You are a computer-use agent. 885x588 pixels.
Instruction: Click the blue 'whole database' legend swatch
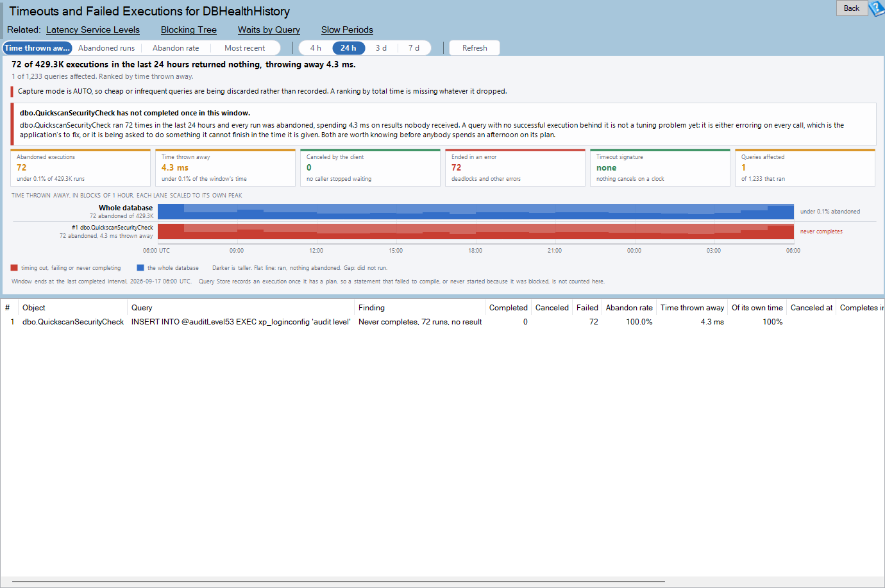[x=140, y=268]
